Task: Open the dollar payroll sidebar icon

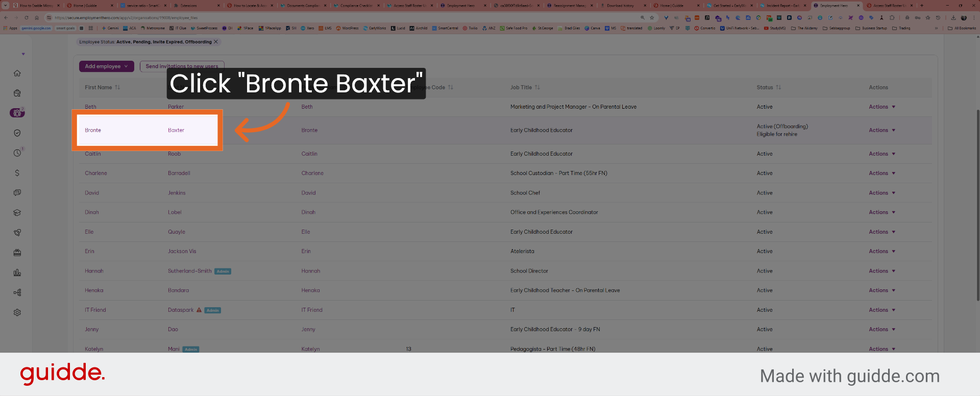Action: [x=17, y=173]
